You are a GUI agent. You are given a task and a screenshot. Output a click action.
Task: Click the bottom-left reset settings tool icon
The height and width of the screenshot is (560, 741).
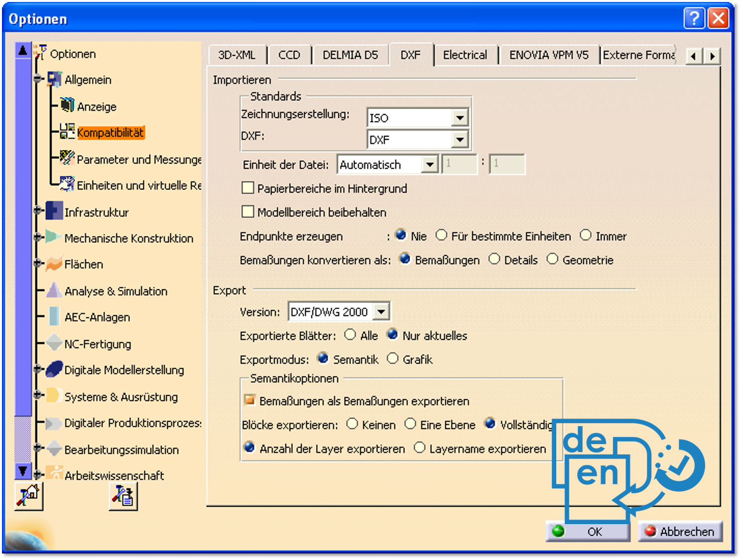tap(29, 496)
